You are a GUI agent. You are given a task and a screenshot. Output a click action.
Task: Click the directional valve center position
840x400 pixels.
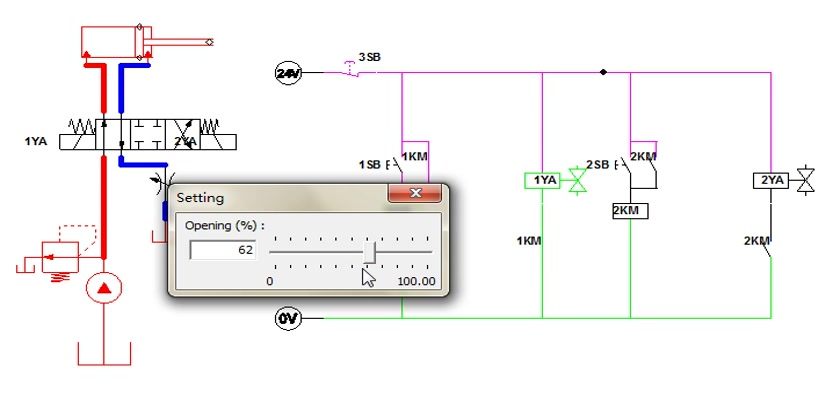[x=148, y=134]
